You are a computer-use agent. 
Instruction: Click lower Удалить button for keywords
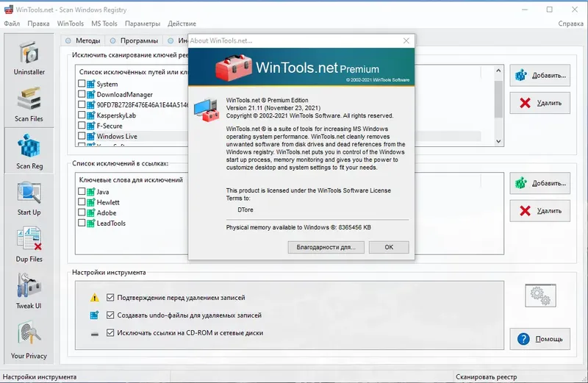[539, 211]
